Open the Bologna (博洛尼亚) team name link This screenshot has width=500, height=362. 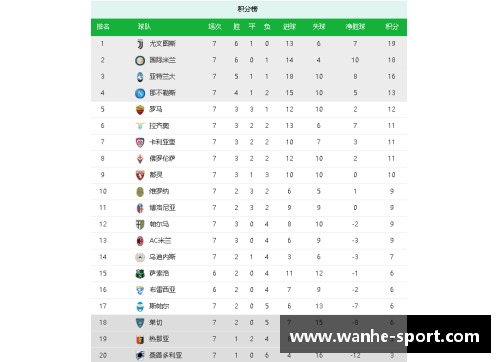pyautogui.click(x=162, y=208)
